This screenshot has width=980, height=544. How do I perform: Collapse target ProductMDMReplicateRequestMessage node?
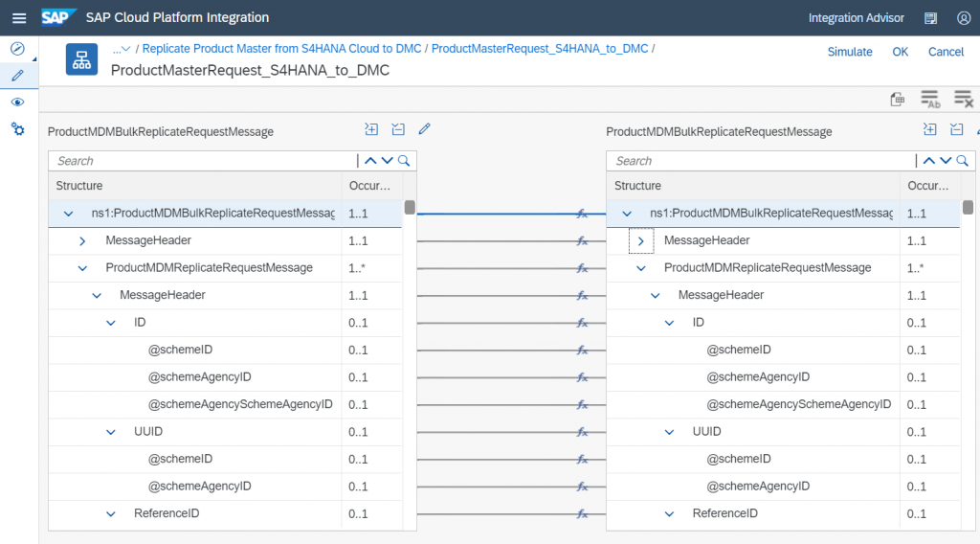[x=640, y=268]
